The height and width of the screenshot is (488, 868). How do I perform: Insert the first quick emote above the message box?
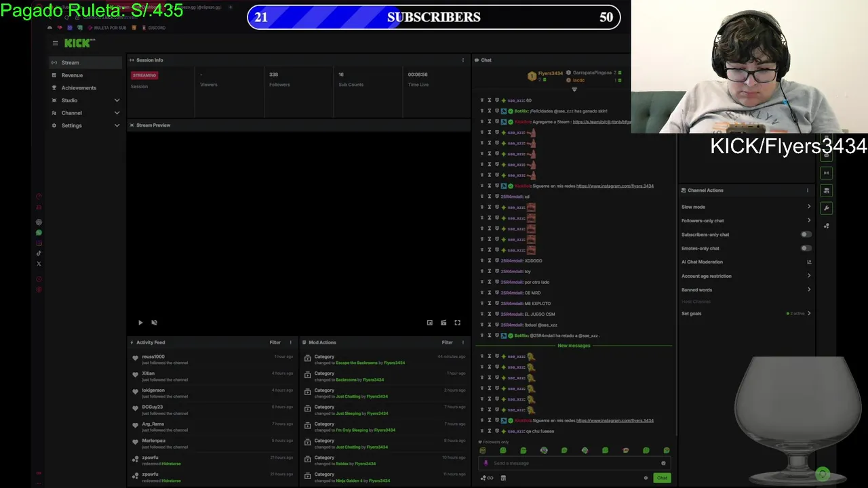[483, 450]
